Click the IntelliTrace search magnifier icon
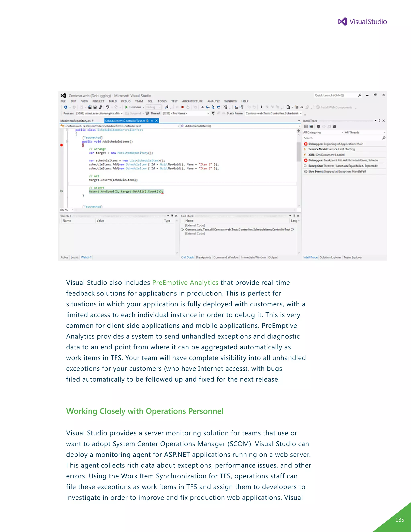This screenshot has height=532, width=411. coord(384,138)
